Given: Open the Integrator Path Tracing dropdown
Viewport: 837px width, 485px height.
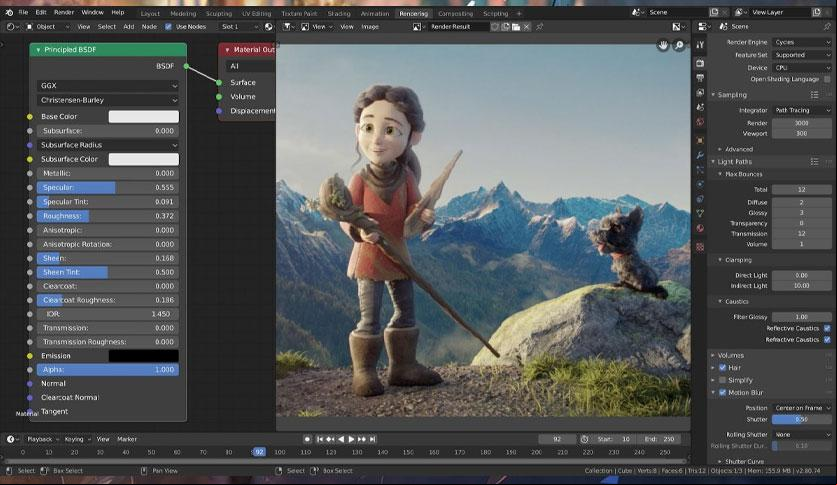Looking at the screenshot, I should (x=802, y=110).
